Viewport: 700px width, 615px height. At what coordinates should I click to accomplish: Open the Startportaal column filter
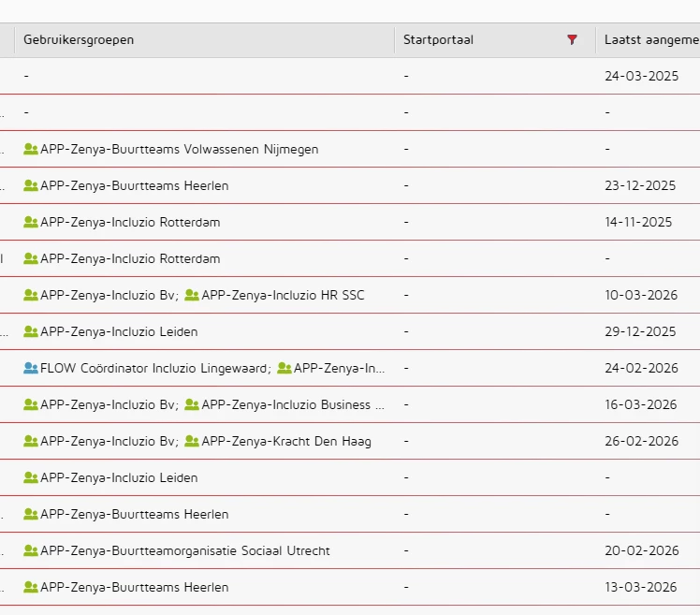point(572,39)
